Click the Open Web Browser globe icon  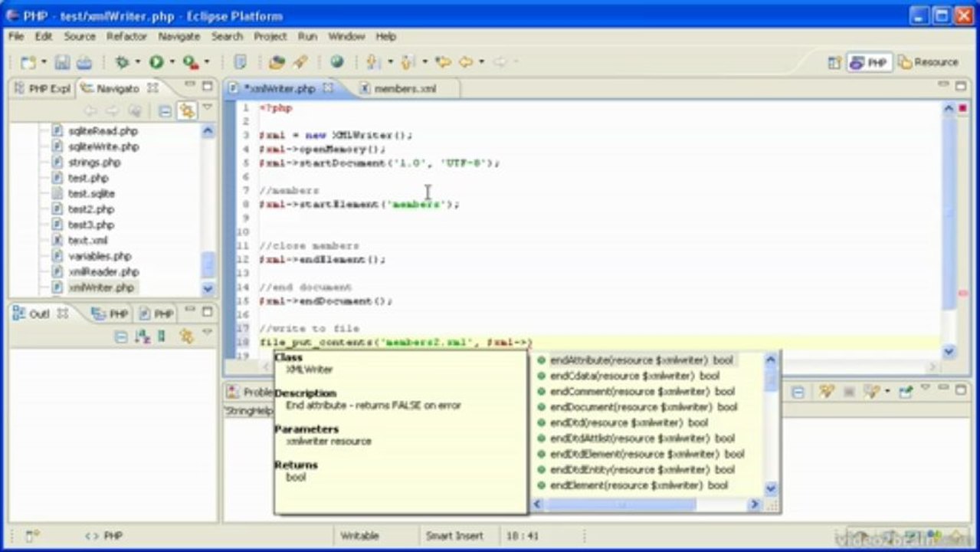point(336,62)
